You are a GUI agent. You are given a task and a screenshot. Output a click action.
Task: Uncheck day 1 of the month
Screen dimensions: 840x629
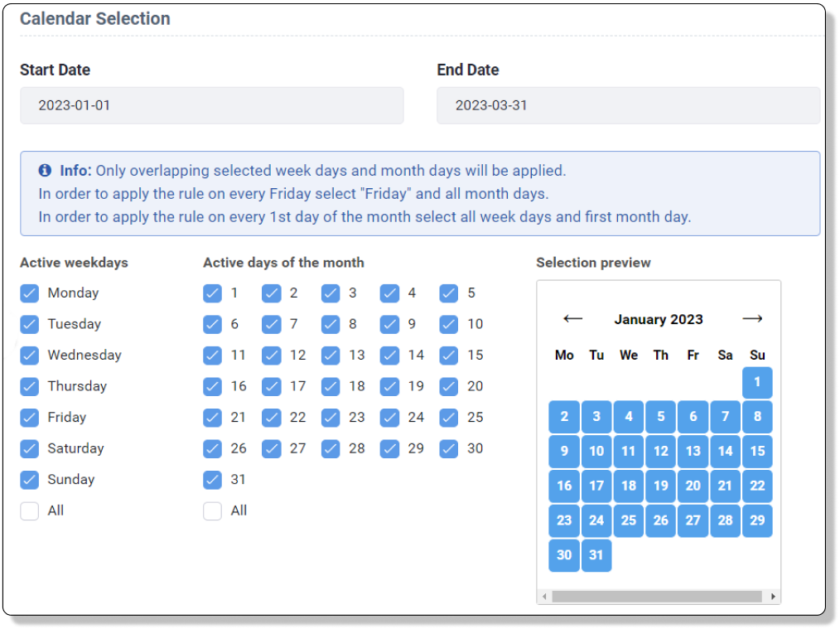tap(213, 293)
